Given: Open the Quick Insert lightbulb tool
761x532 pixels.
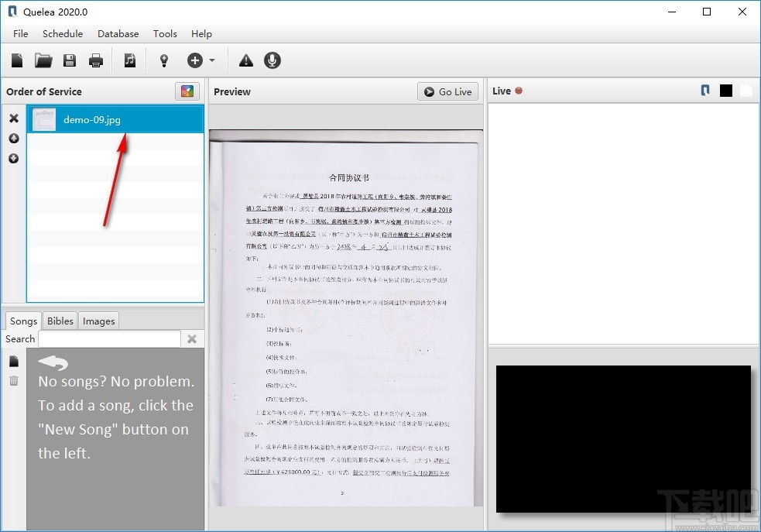Looking at the screenshot, I should point(163,60).
